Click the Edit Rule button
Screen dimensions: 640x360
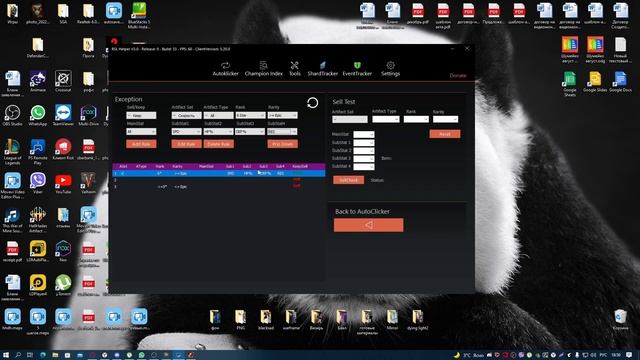[x=187, y=144]
